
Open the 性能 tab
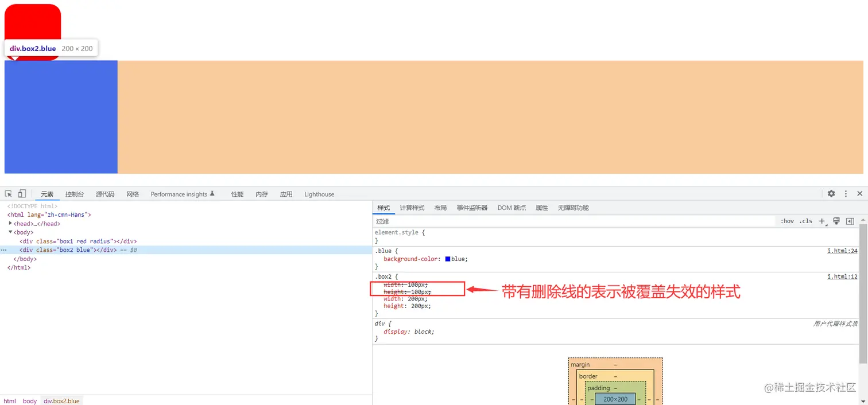pyautogui.click(x=237, y=194)
